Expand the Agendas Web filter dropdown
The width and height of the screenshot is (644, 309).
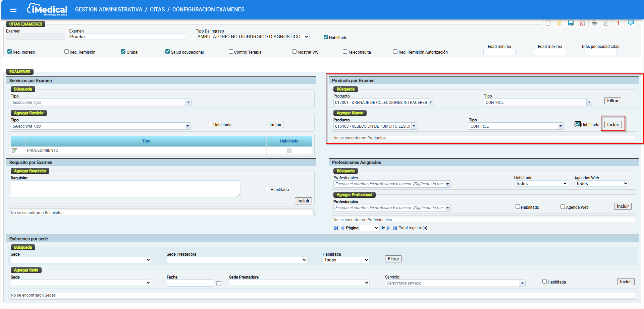pyautogui.click(x=601, y=184)
